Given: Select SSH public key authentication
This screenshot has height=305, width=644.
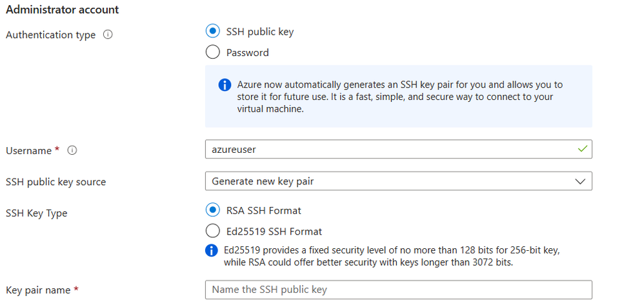Looking at the screenshot, I should point(212,31).
